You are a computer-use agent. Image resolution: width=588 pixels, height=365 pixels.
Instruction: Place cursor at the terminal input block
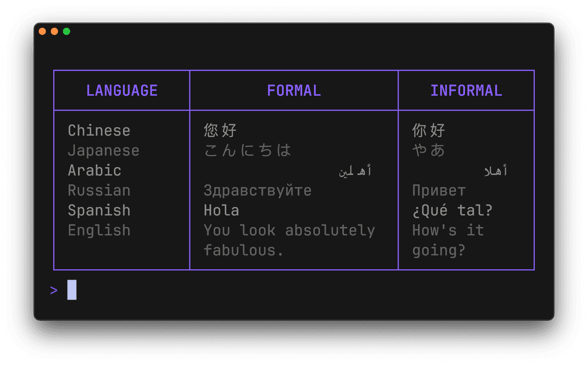click(x=72, y=290)
